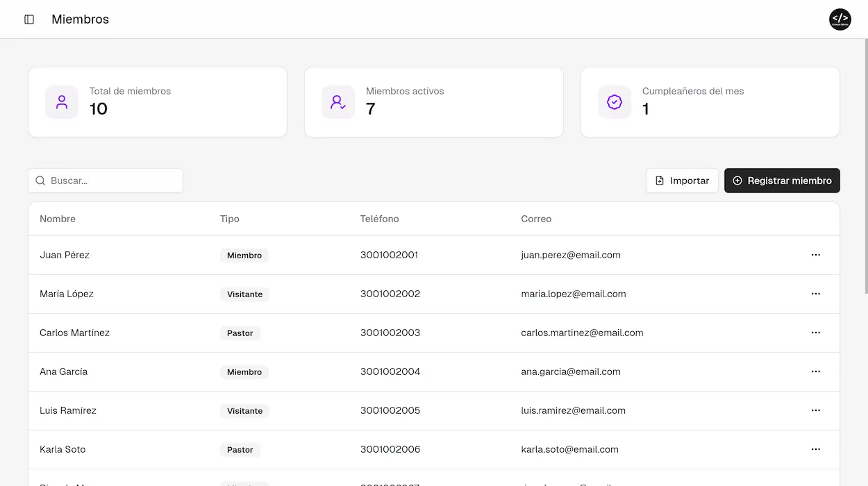Select the Visitante badge for María López

(244, 294)
